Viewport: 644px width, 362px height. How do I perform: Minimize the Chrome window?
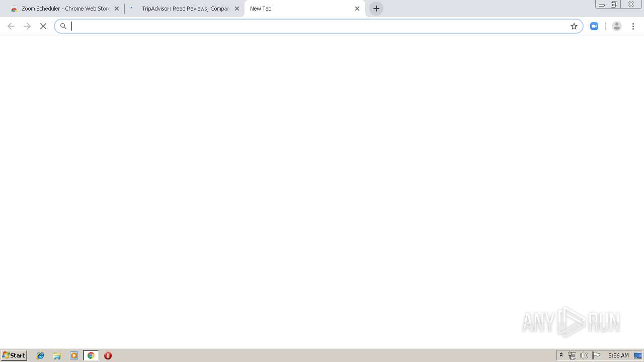(602, 5)
